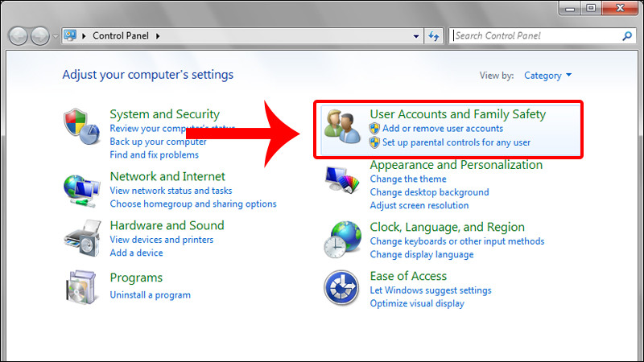Open the Ease of Access icon
Image resolution: width=644 pixels, height=362 pixels.
[341, 288]
